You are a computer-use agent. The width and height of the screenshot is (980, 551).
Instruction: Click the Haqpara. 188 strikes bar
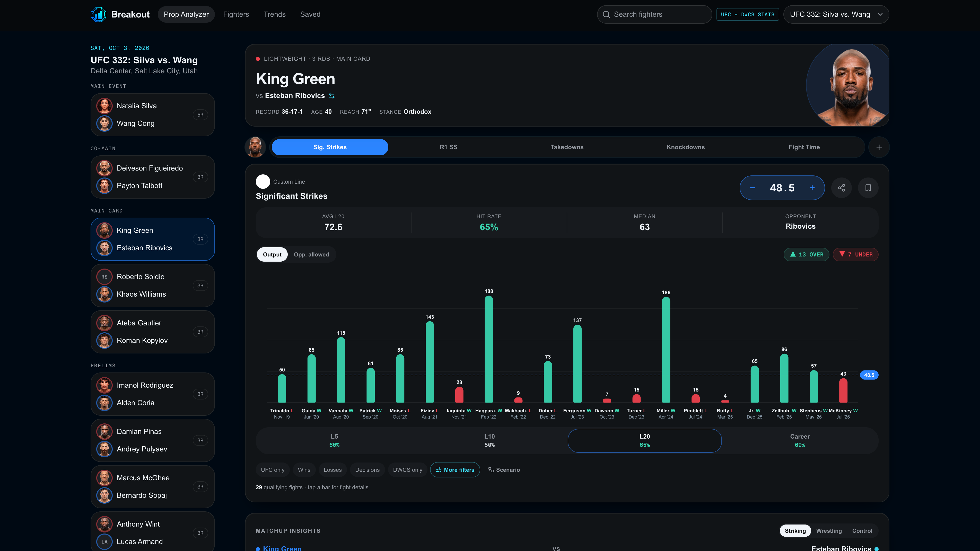[x=488, y=349]
